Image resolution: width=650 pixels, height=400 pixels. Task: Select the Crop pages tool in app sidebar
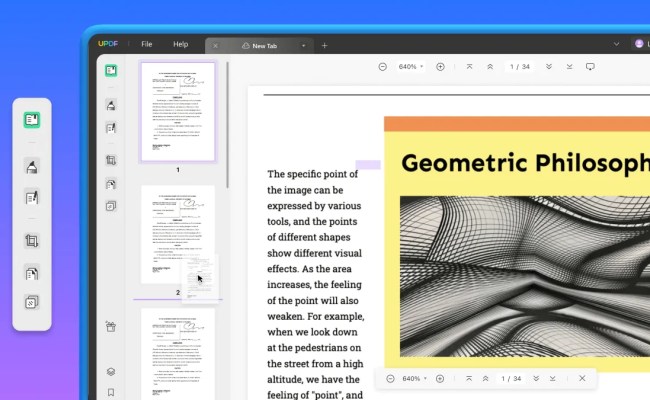pos(111,160)
